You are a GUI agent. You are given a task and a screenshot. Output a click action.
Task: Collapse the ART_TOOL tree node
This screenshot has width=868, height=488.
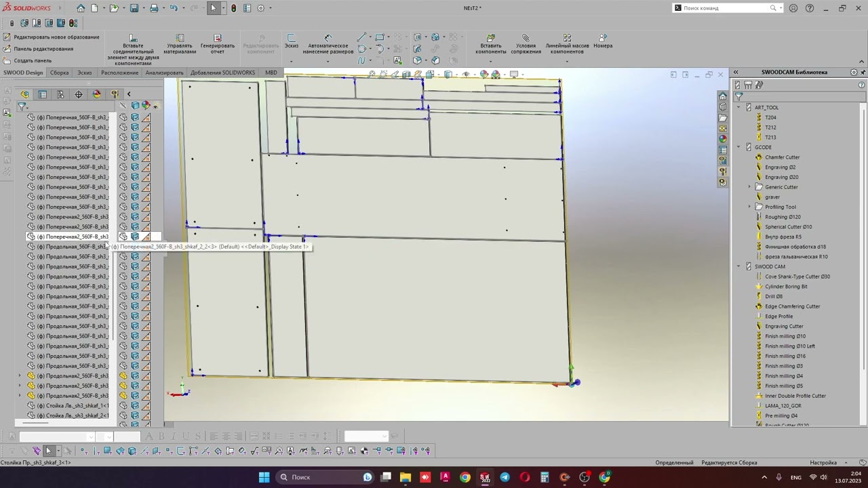[x=738, y=107]
